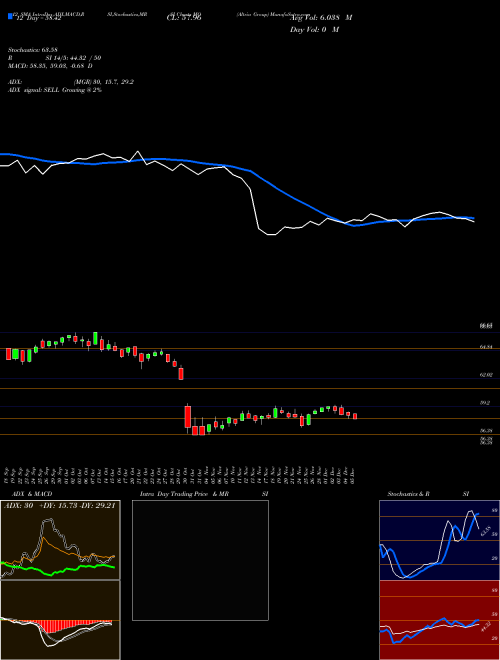Click the 'Stochastics & R' panel title
500x660 pixels.
coord(409,494)
